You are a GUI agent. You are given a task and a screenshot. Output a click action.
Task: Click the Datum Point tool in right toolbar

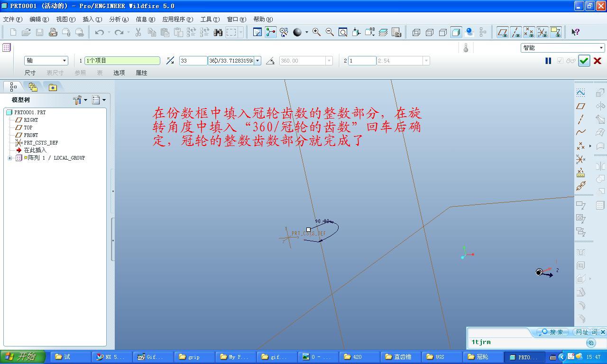580,146
